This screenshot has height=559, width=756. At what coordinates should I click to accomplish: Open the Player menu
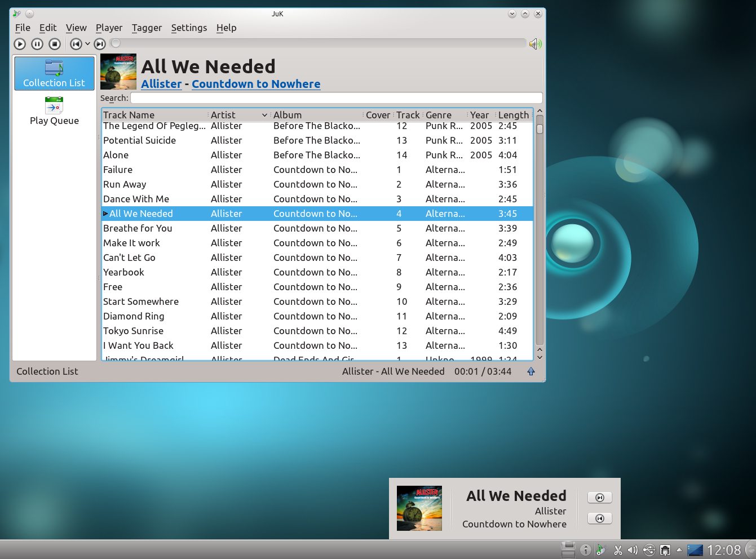109,28
